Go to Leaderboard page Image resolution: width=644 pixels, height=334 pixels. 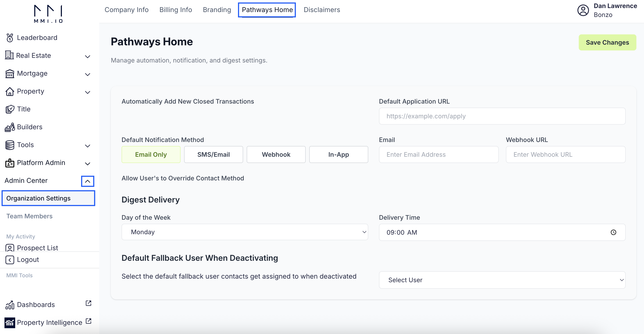37,38
